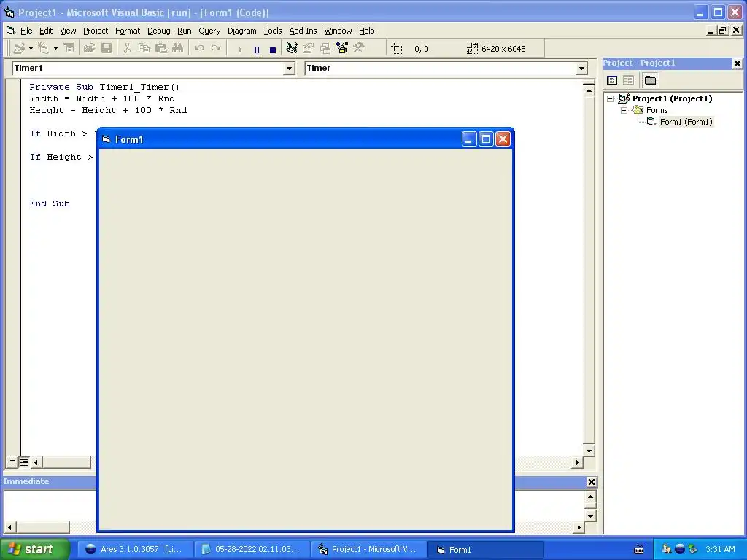Screen dimensions: 747x560
Task: Click the Undo arrow icon
Action: (199, 49)
